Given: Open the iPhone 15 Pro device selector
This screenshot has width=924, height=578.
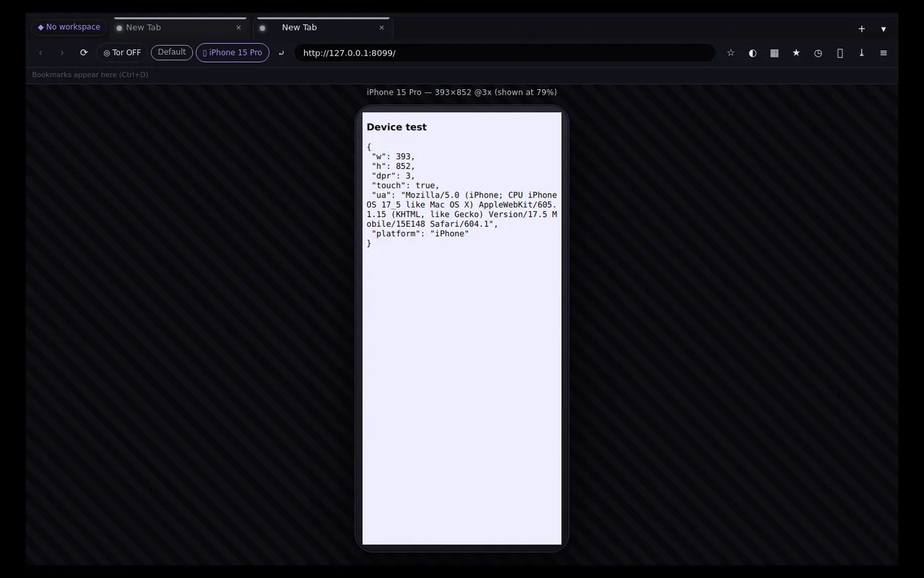Looking at the screenshot, I should coord(232,53).
